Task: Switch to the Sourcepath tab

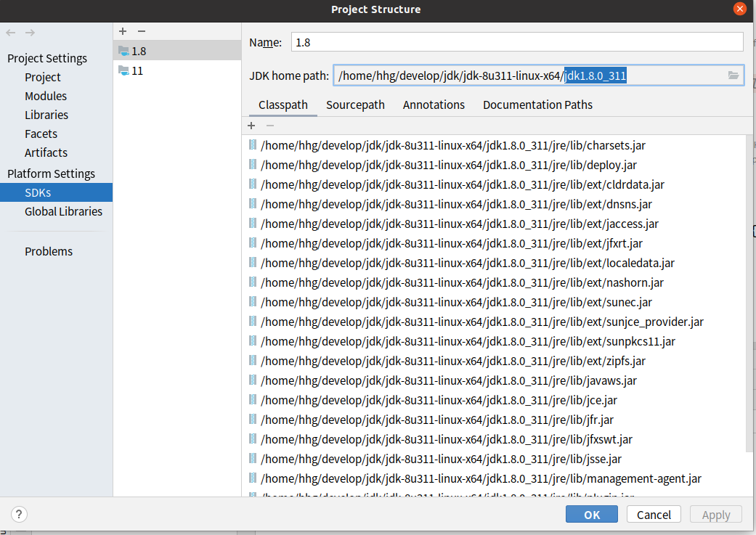Action: pos(355,105)
